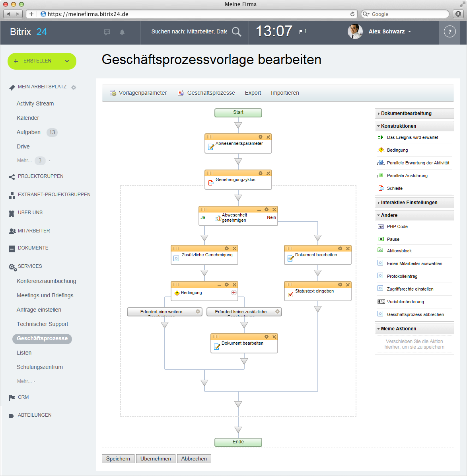467x476 pixels.
Task: Open the Erstellen dropdown arrow
Action: coord(67,61)
